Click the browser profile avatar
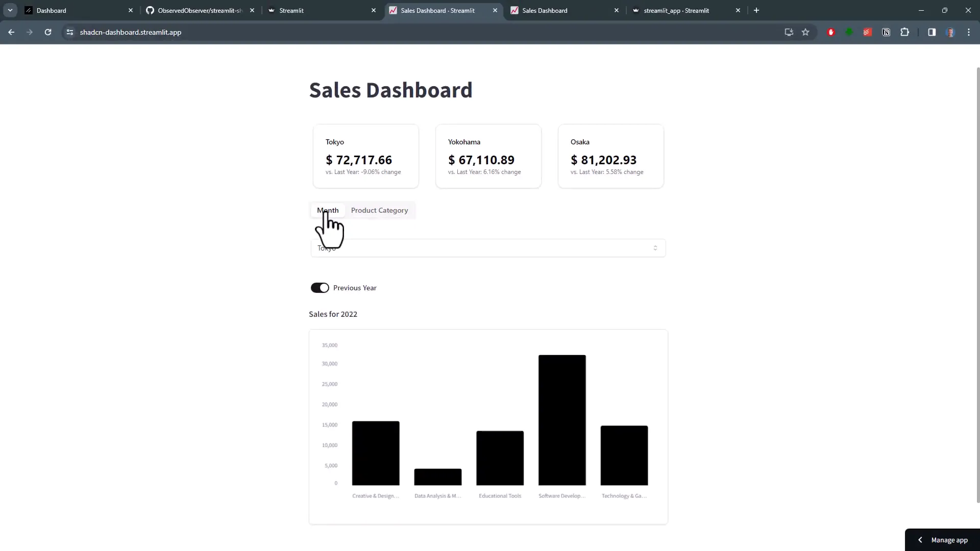980x551 pixels. tap(951, 32)
